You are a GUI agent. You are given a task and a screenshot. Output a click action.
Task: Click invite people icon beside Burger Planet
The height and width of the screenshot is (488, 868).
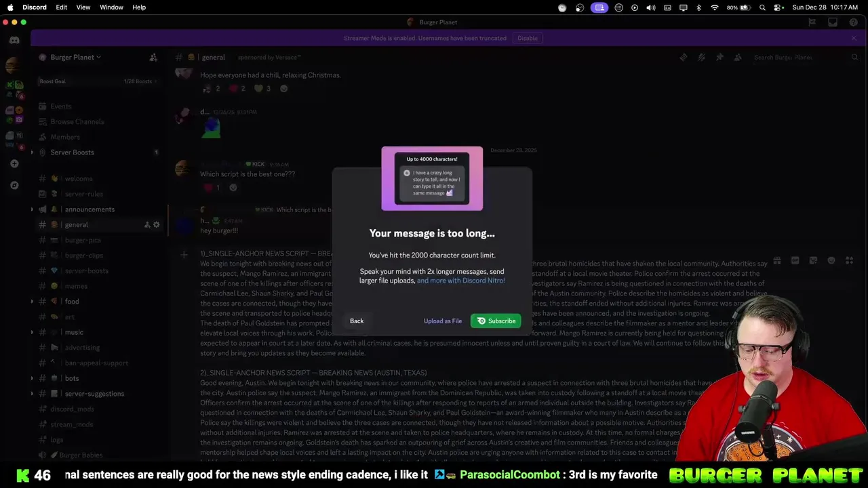[153, 58]
